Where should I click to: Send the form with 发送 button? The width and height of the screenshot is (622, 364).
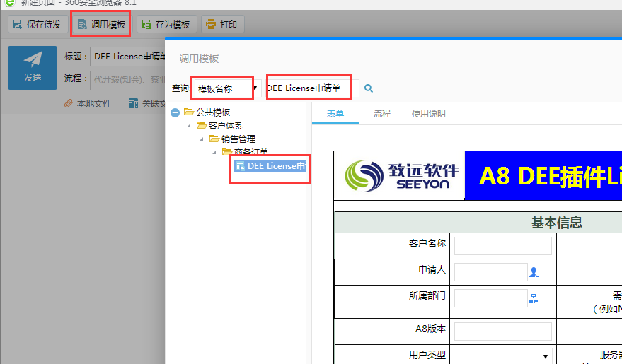[x=33, y=68]
